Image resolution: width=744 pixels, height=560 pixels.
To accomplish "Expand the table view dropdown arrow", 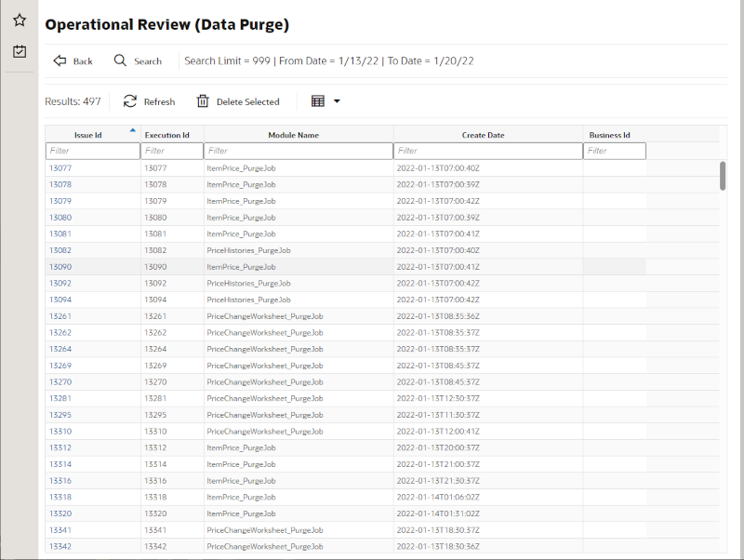I will (x=337, y=101).
